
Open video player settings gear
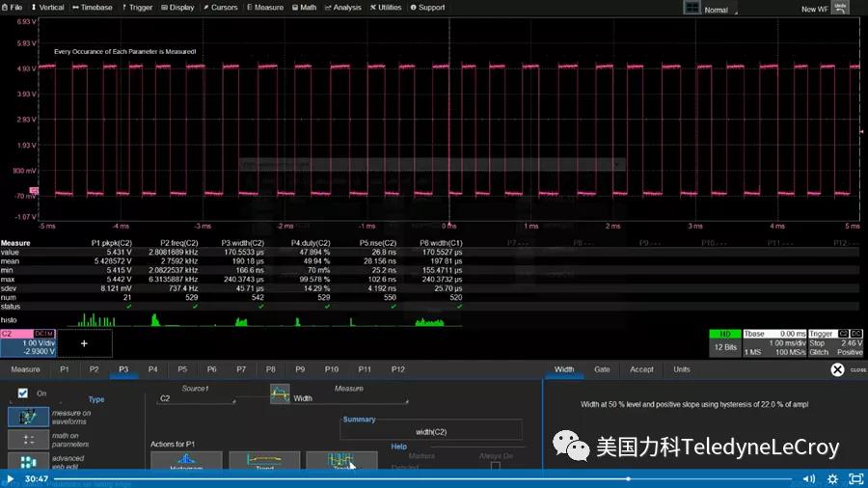coord(833,478)
